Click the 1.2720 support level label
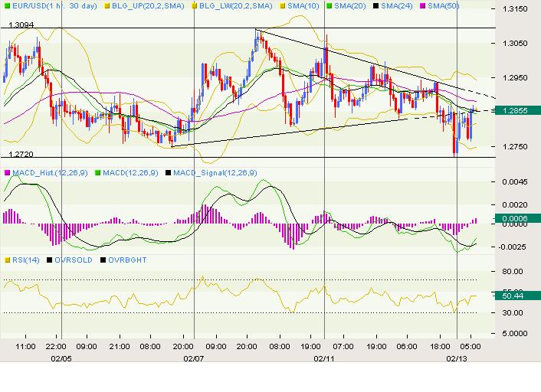The height and width of the screenshot is (392, 541). coord(21,154)
